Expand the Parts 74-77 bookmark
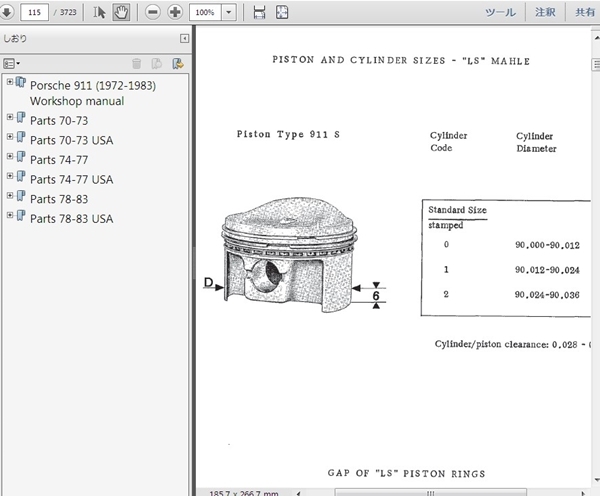The width and height of the screenshot is (600, 496). click(x=10, y=156)
